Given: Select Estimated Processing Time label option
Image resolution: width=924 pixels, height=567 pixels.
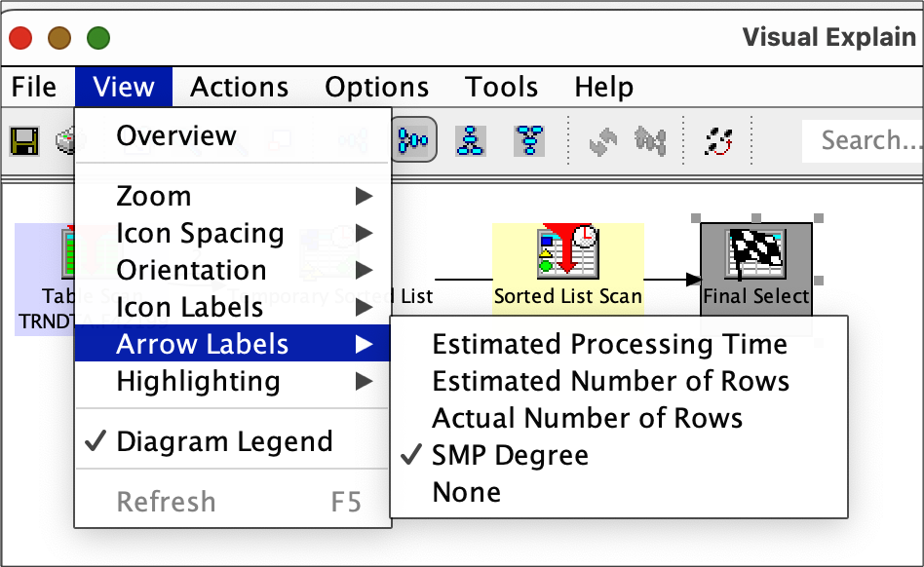Looking at the screenshot, I should (x=609, y=344).
